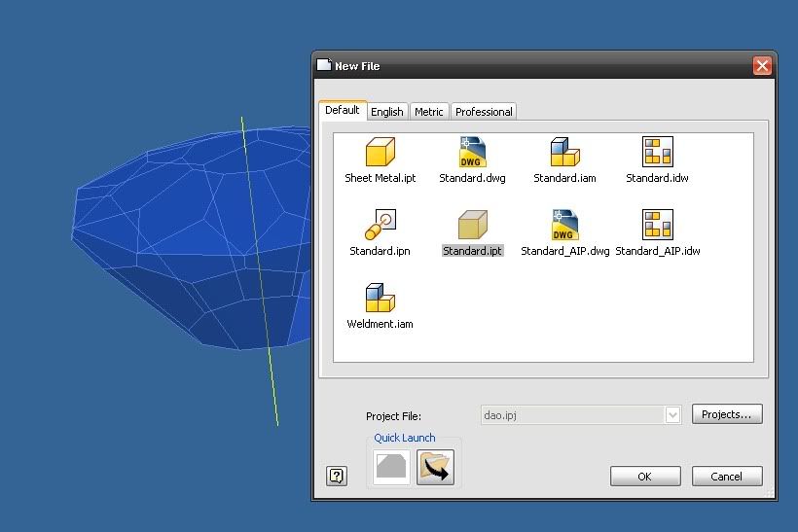The image size is (798, 532).
Task: Choose the Standard_AIP.dwg template icon
Action: coord(564,226)
